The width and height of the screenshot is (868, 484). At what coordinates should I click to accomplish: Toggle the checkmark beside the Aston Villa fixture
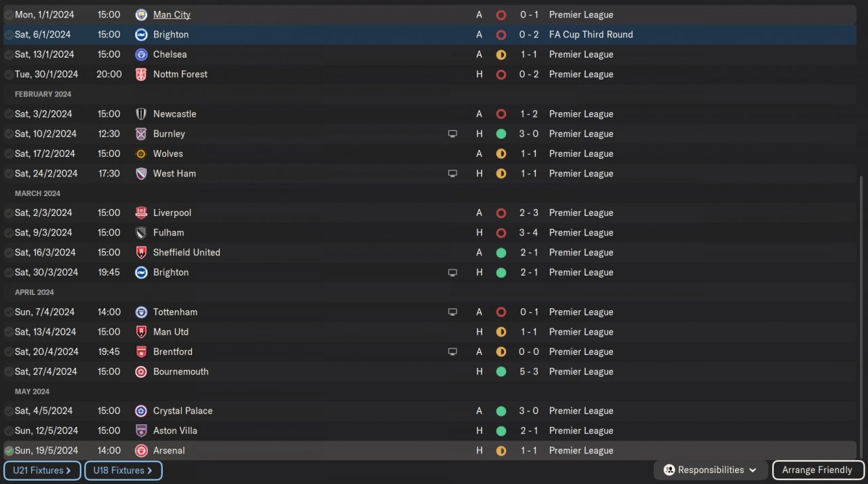coord(9,431)
